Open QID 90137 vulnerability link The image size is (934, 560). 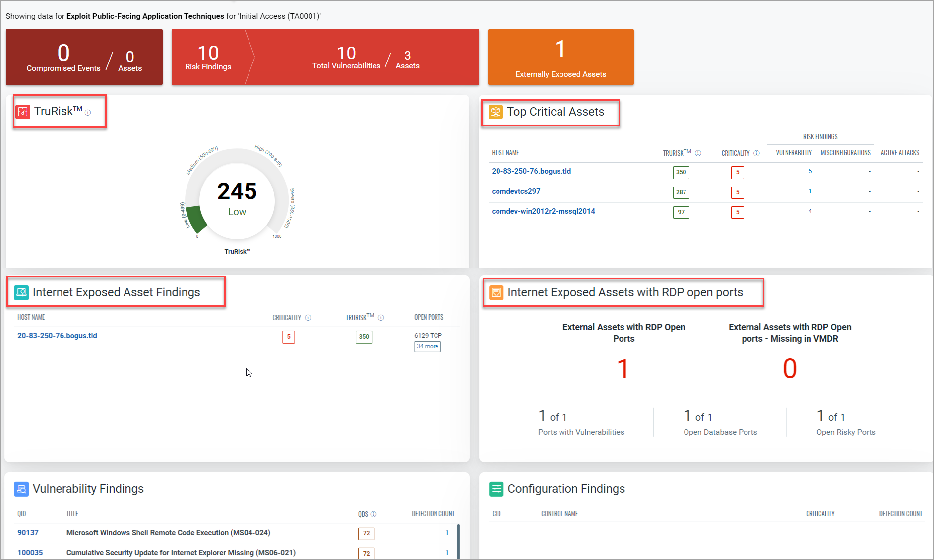[28, 533]
